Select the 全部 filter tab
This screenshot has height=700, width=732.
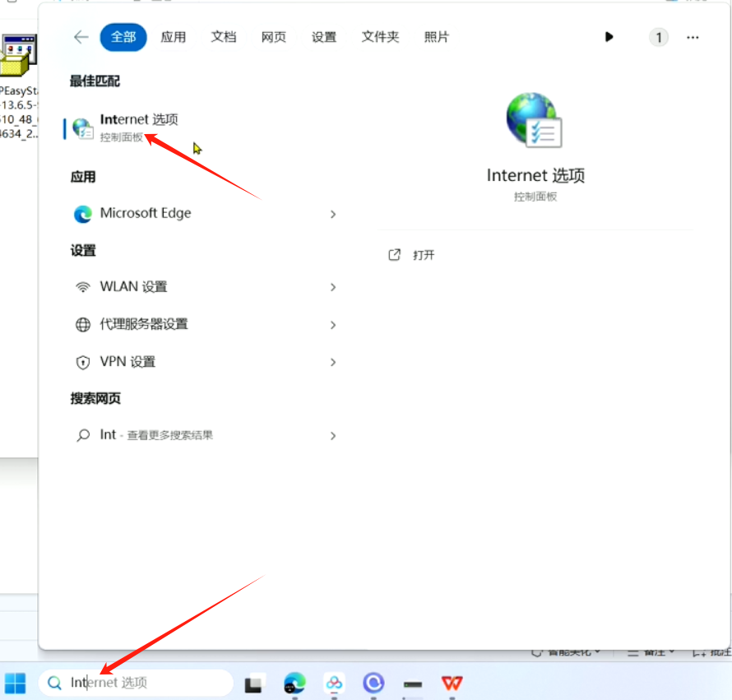(x=123, y=37)
